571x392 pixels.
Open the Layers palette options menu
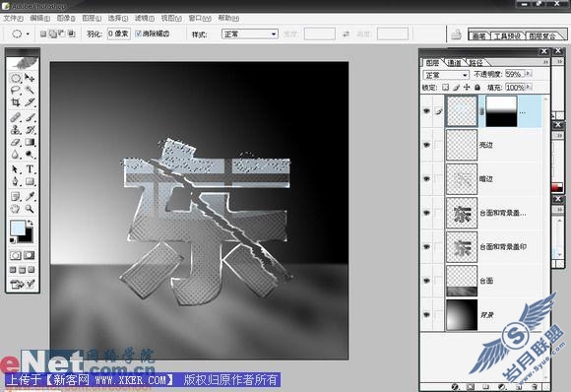tap(545, 62)
